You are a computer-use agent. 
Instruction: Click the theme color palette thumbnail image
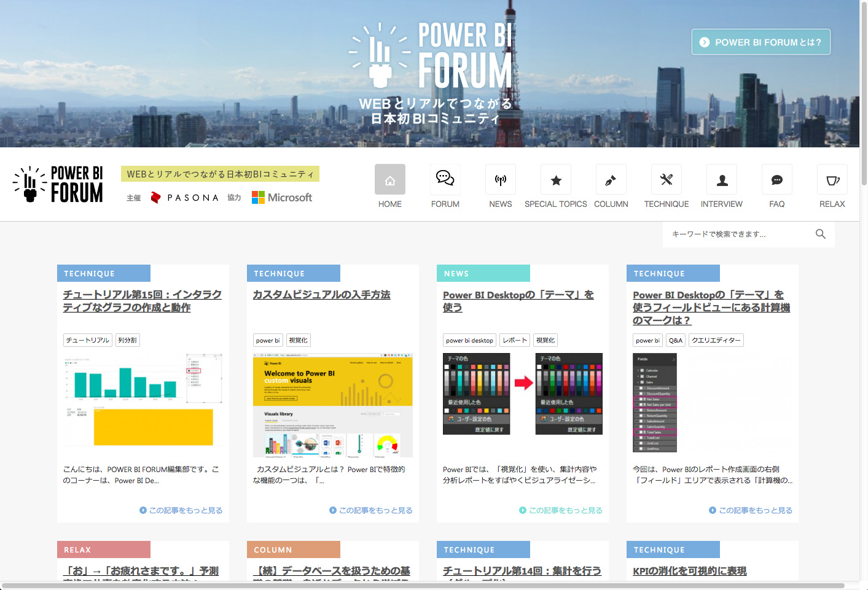pyautogui.click(x=522, y=394)
